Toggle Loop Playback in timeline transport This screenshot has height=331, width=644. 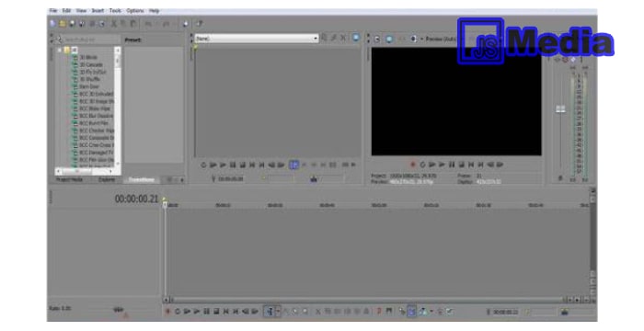(178, 312)
